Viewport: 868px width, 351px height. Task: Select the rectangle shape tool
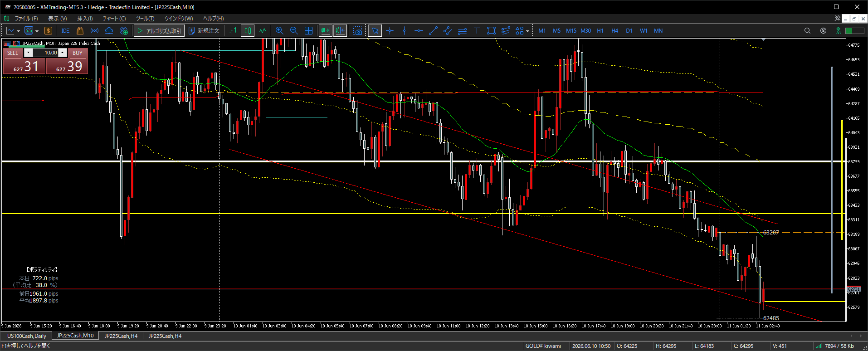point(491,31)
